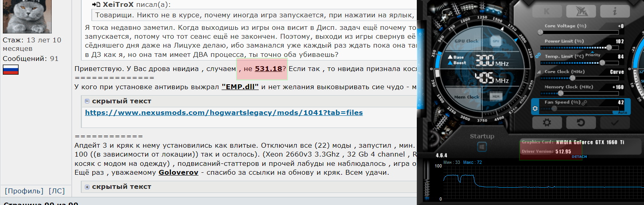Toggle Startup Windows logo button
The width and height of the screenshot is (644, 205).
[x=482, y=148]
